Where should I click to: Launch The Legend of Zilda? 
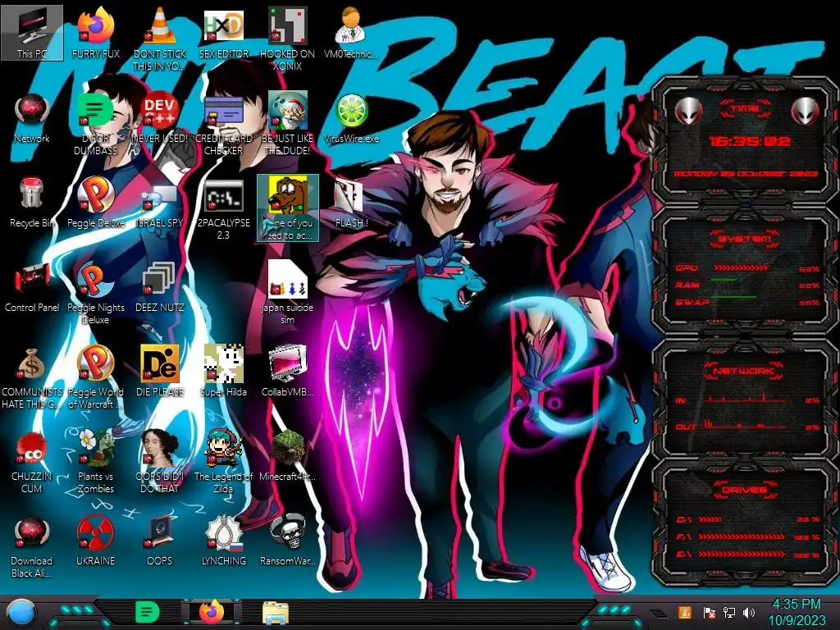point(223,463)
